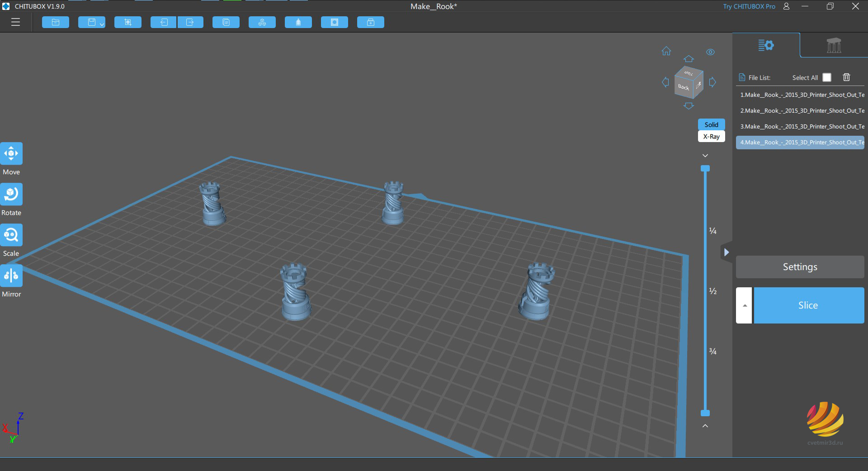868x471 pixels.
Task: Switch to Solid render mode
Action: click(711, 124)
